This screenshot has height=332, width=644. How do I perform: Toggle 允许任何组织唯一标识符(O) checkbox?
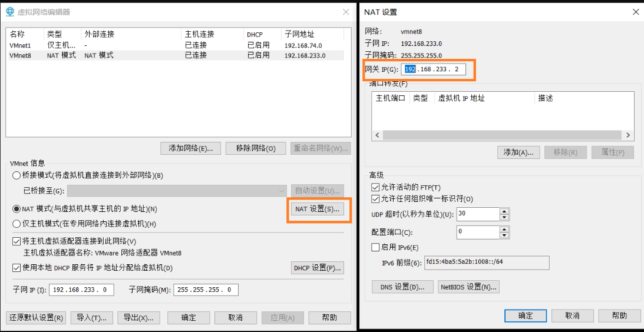(375, 199)
